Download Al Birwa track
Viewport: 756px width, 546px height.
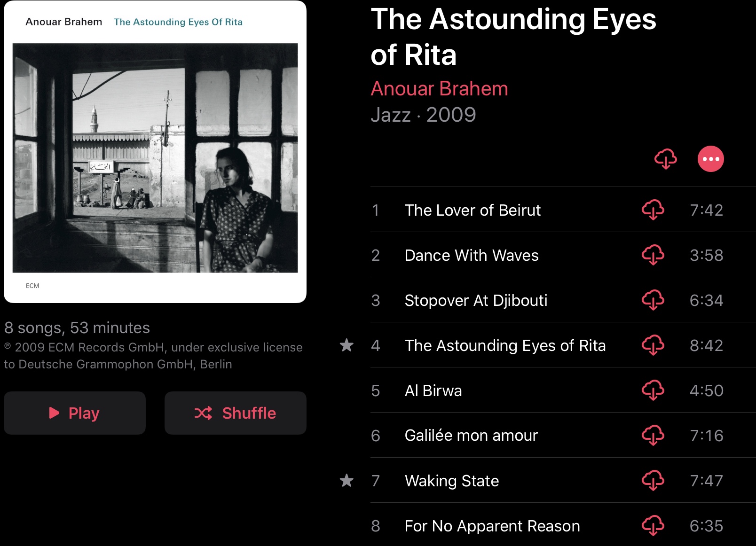[653, 390]
